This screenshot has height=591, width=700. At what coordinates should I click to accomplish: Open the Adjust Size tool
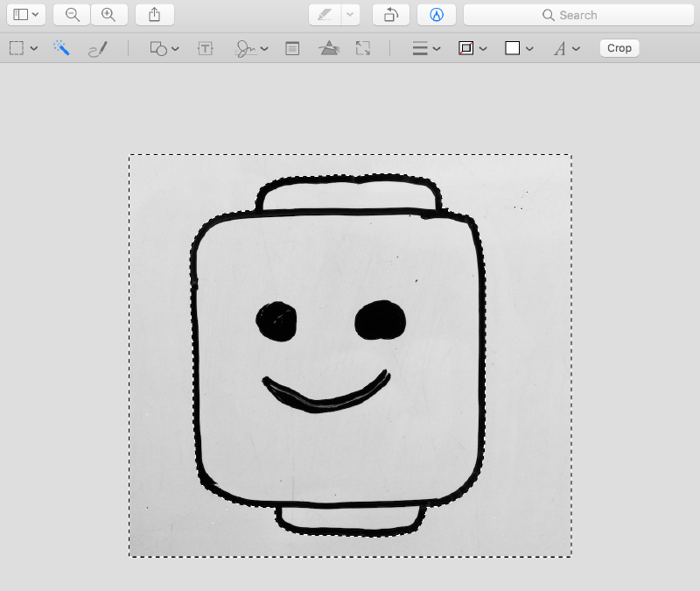pyautogui.click(x=363, y=49)
